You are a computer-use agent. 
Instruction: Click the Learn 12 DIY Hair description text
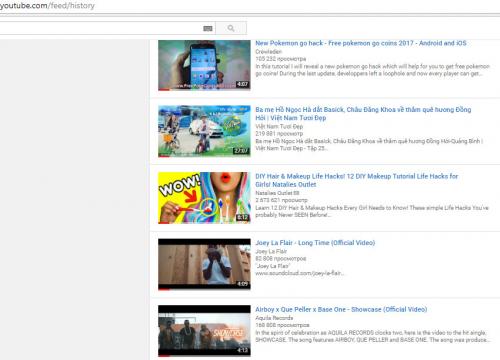point(372,211)
